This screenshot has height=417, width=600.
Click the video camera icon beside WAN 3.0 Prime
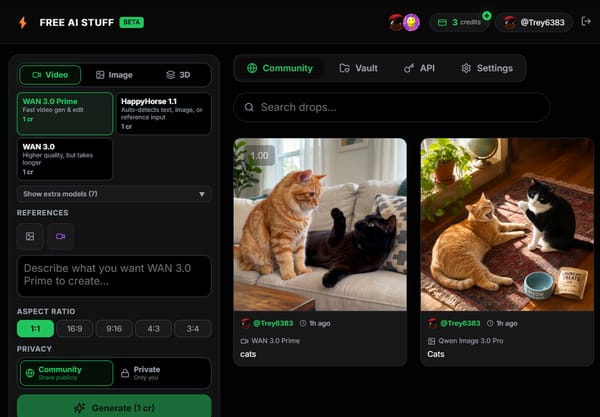coord(244,340)
